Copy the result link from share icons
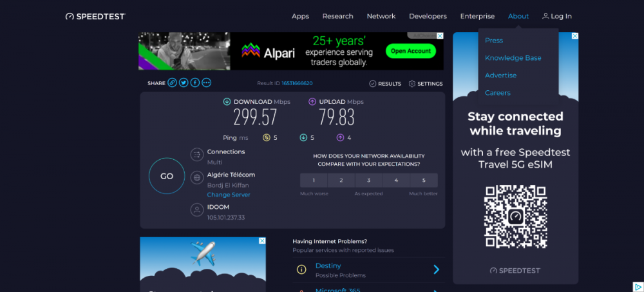644x292 pixels. [172, 83]
